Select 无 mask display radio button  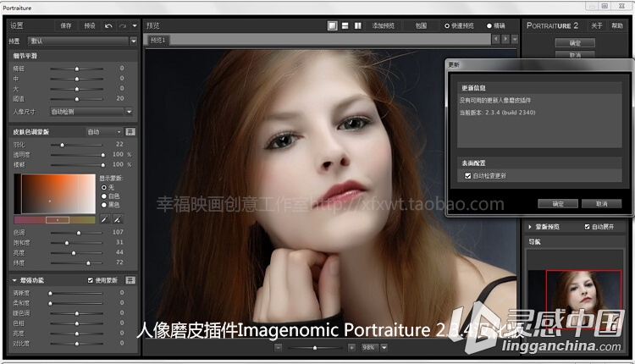[104, 187]
